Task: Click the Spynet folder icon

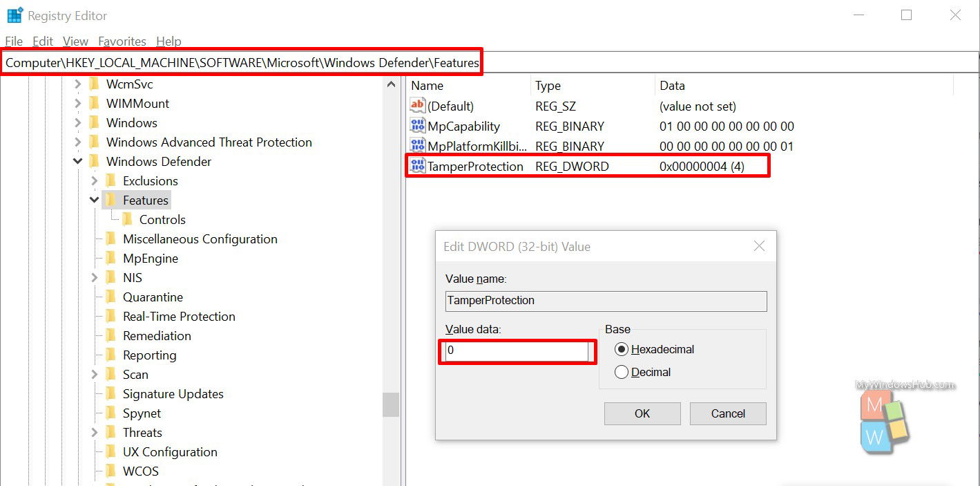Action: point(111,413)
